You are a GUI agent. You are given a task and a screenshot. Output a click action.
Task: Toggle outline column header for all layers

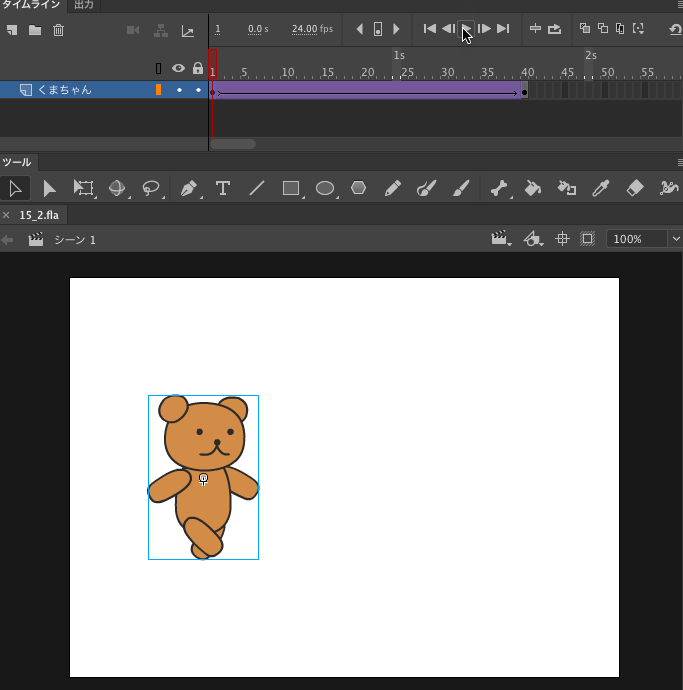(158, 68)
